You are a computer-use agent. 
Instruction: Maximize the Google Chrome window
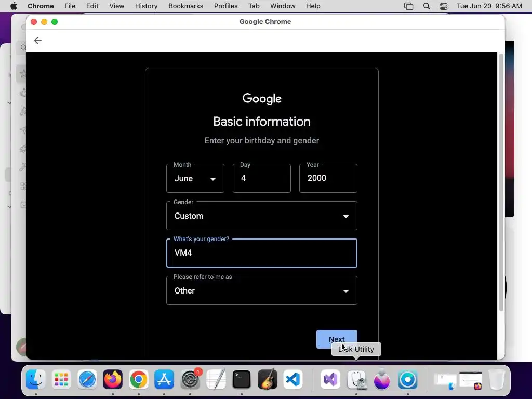(55, 22)
